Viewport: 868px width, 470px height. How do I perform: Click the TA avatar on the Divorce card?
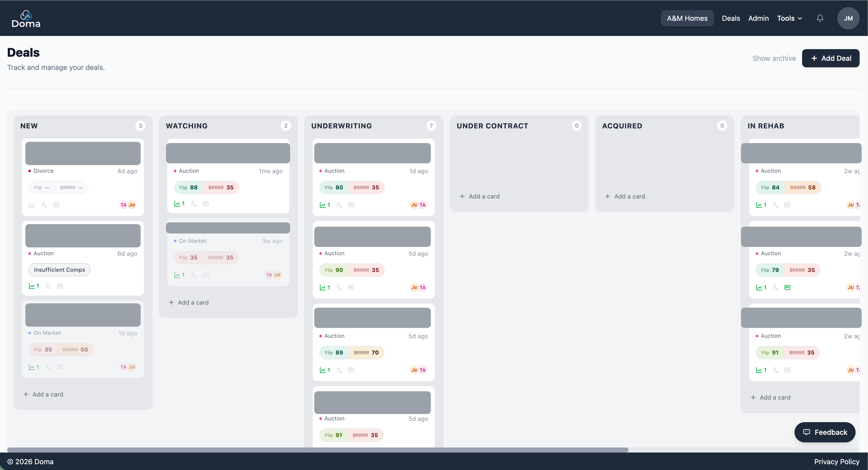pyautogui.click(x=123, y=205)
